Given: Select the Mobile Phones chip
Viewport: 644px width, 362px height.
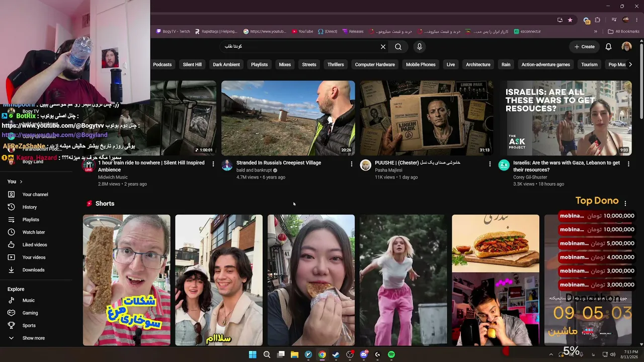Looking at the screenshot, I should click(x=421, y=64).
